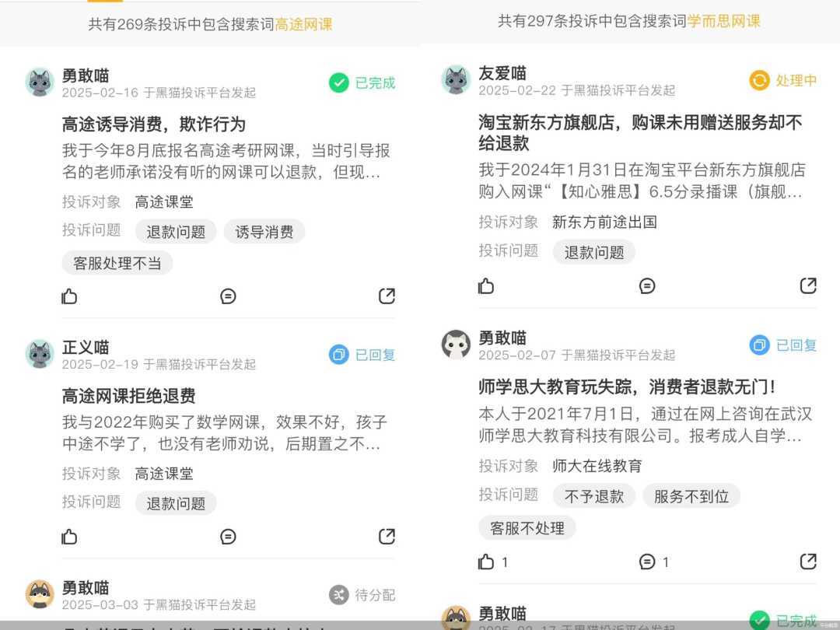The height and width of the screenshot is (630, 840).
Task: Select the 诱导消费 issue tag
Action: 264,232
